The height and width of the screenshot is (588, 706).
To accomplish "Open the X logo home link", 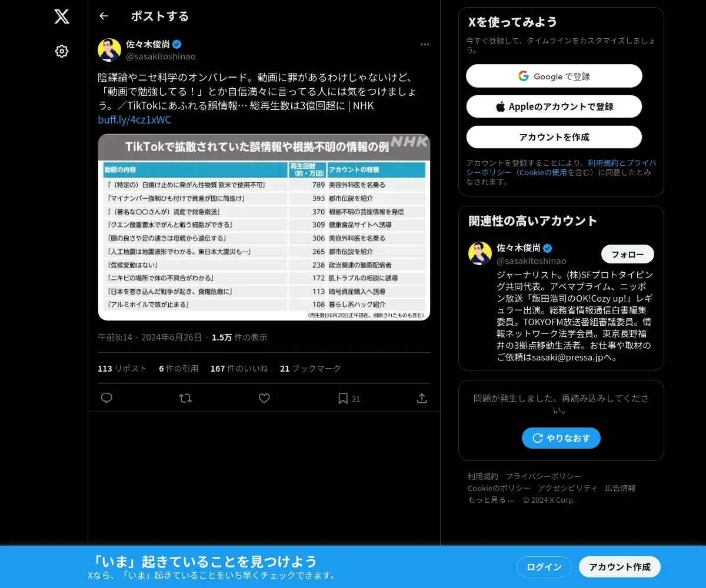I will 62,16.
